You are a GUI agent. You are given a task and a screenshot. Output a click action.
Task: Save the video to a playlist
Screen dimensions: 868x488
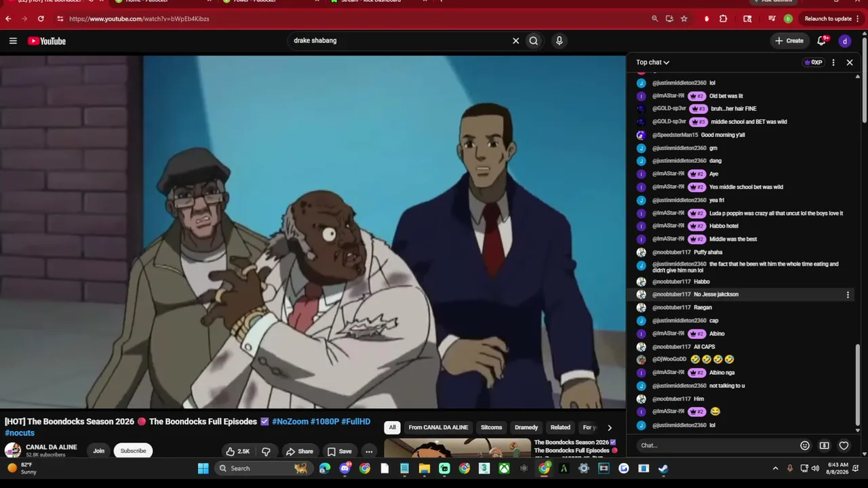point(340,451)
